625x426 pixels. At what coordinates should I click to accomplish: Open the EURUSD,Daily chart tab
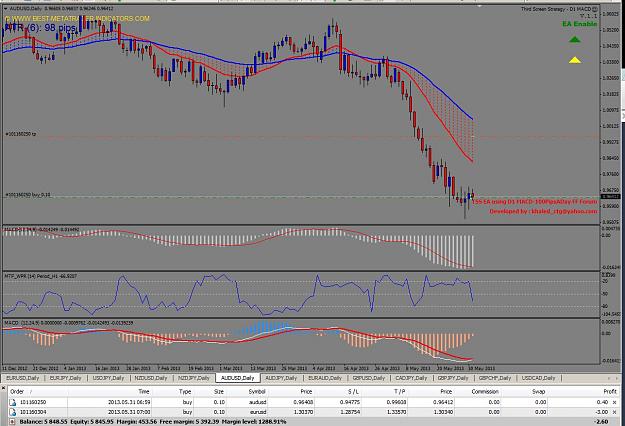pos(22,378)
